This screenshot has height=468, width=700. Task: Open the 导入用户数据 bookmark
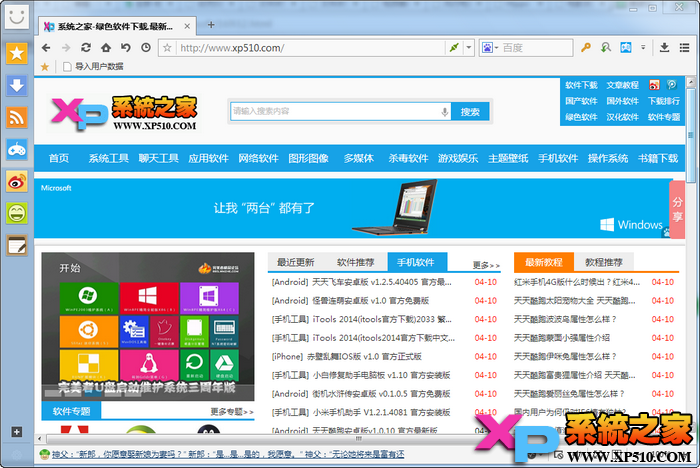(93, 67)
